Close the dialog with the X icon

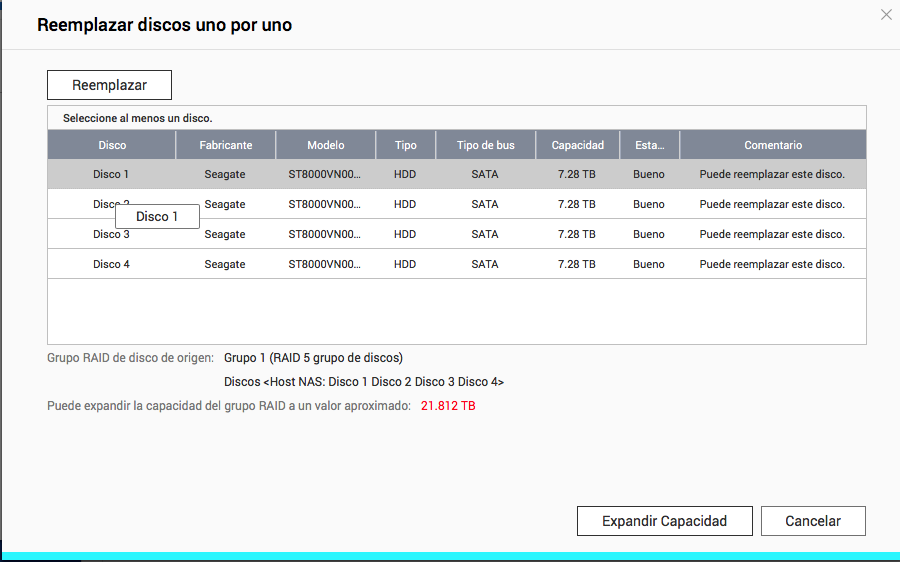(885, 14)
